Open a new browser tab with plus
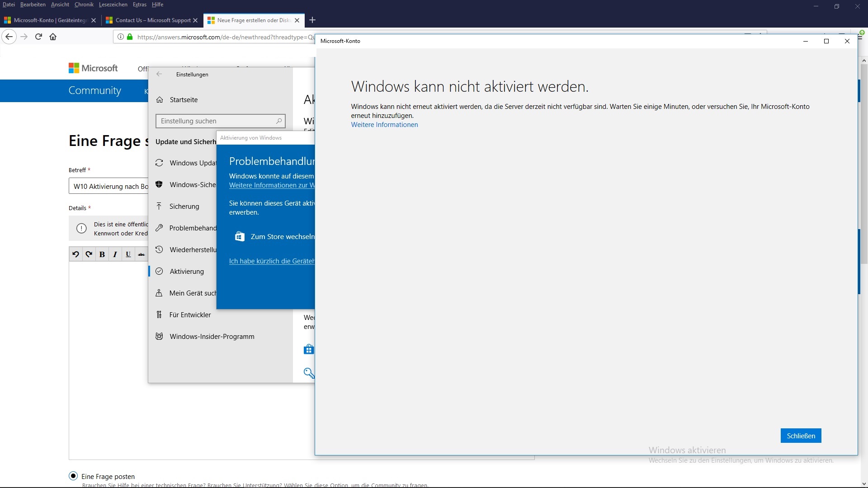Image resolution: width=868 pixels, height=488 pixels. tap(312, 20)
